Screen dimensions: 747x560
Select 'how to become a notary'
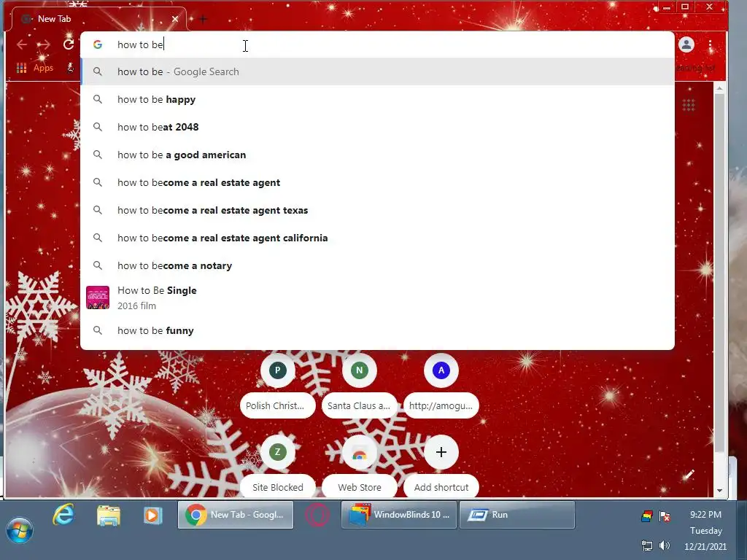click(377, 265)
